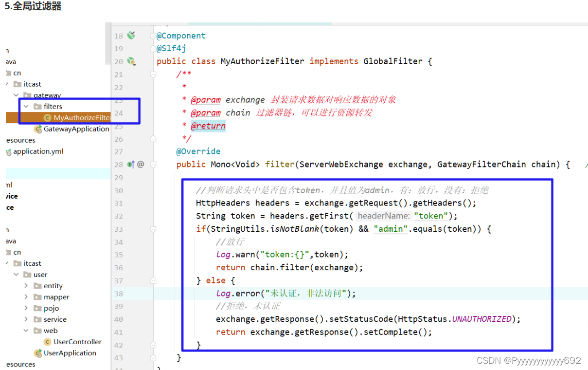Expand the entity package node
Screen dimensions: 588x370
[x=27, y=286]
